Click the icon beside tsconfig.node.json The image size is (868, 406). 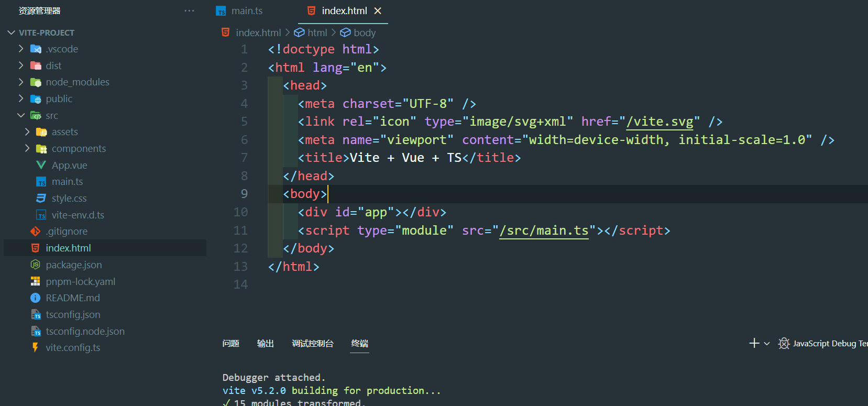click(36, 332)
